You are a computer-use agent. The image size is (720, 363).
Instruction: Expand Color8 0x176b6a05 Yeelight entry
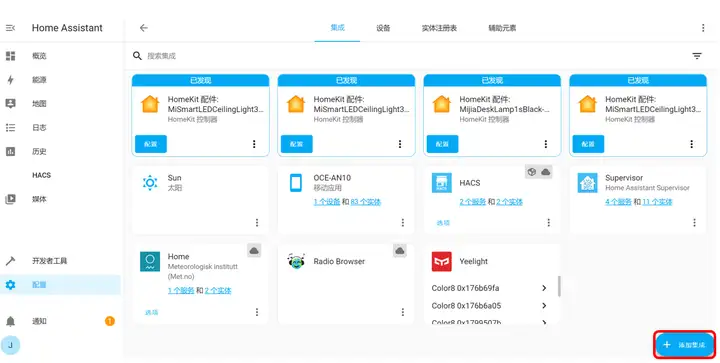coord(489,306)
